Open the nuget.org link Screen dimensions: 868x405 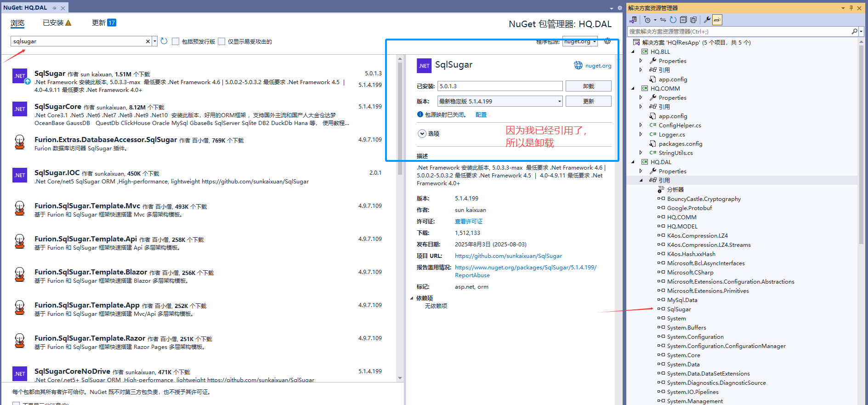[598, 66]
